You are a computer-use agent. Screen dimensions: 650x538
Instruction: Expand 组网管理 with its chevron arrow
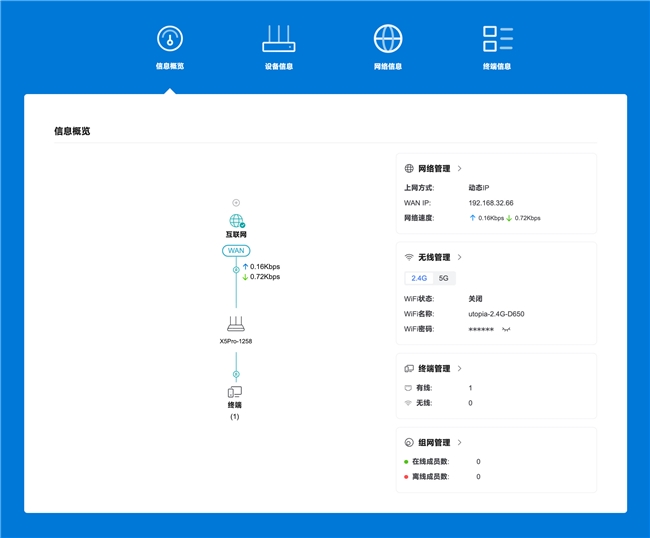(x=459, y=442)
